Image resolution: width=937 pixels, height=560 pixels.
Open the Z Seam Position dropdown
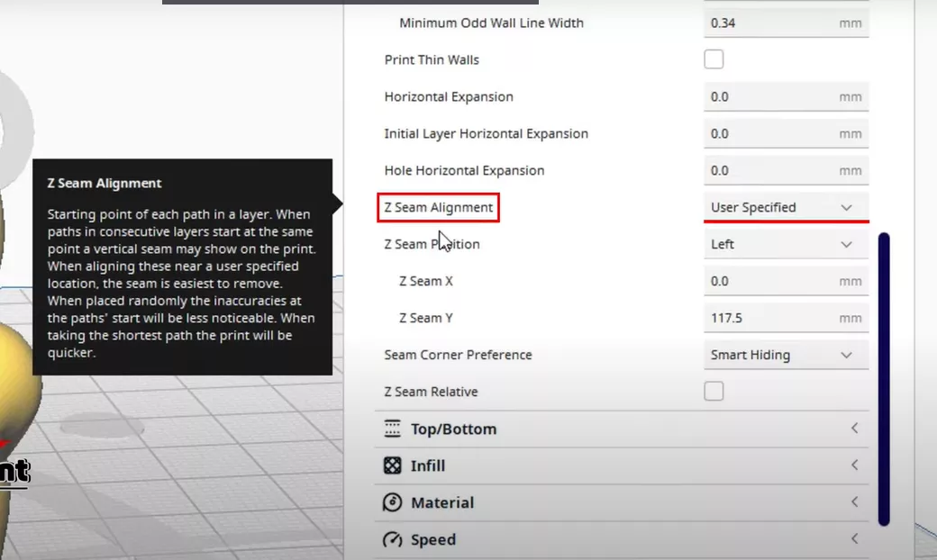(x=786, y=244)
